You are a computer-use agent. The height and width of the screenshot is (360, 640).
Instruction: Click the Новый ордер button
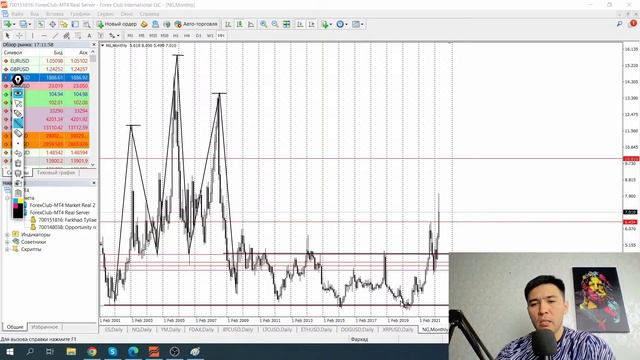(117, 24)
